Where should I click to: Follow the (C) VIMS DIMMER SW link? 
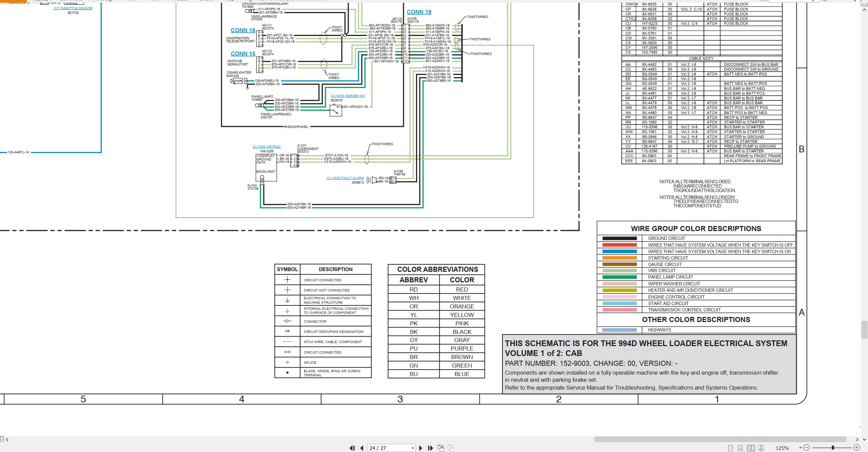click(x=348, y=96)
